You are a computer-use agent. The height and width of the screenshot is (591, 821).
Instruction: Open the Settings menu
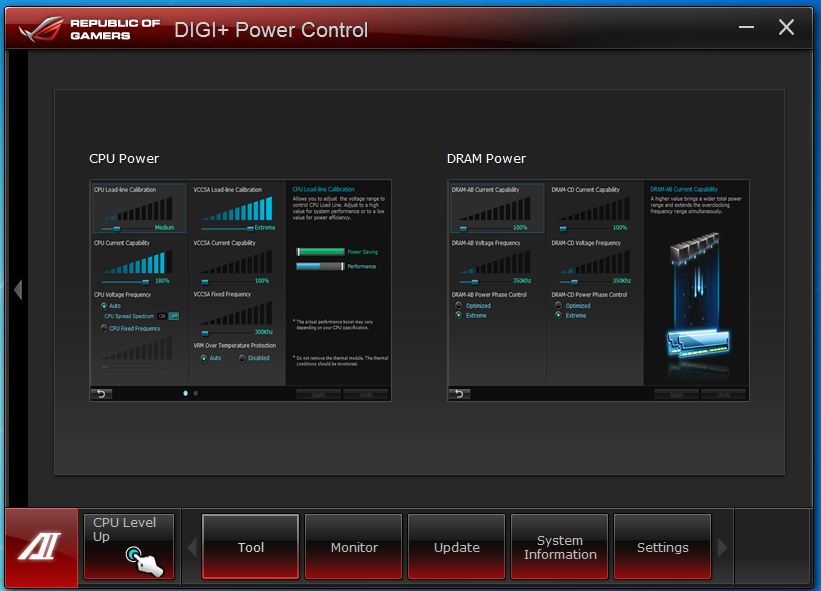[662, 547]
